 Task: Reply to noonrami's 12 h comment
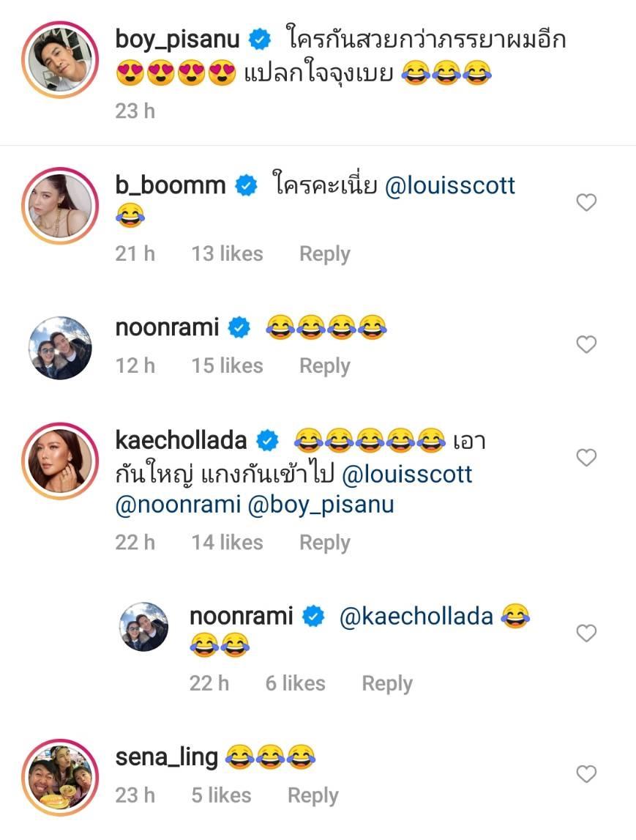click(324, 365)
